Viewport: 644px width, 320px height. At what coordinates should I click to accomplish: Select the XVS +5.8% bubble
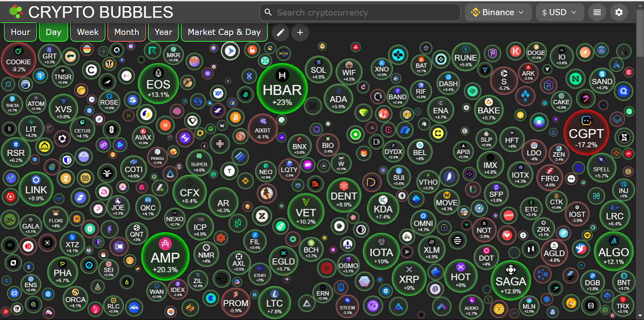pyautogui.click(x=63, y=109)
